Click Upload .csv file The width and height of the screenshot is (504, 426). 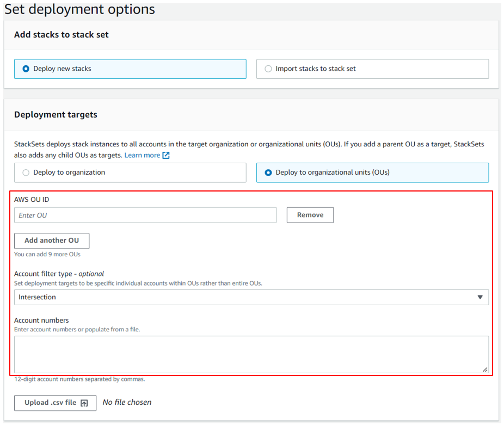click(54, 403)
